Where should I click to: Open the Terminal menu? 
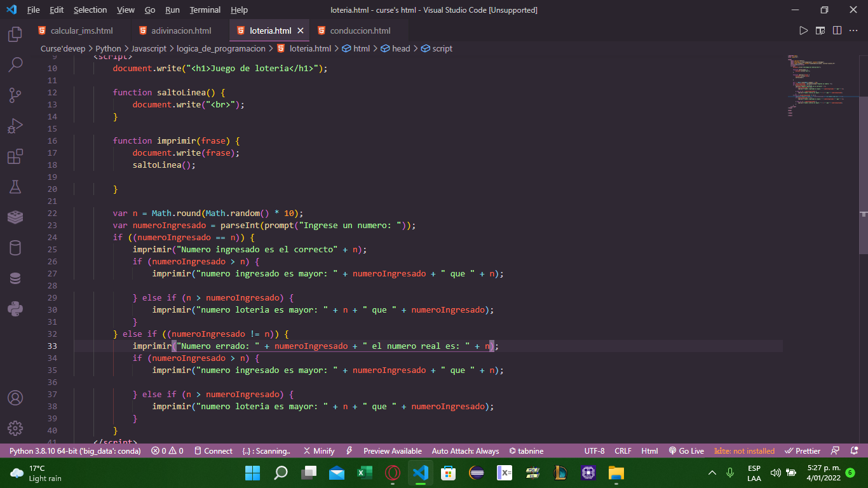(205, 10)
